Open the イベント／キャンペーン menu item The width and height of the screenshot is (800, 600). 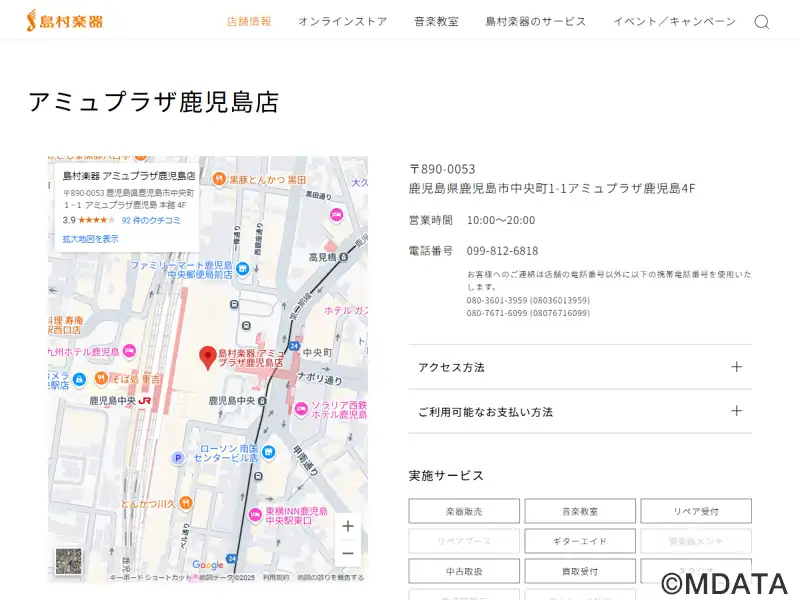pyautogui.click(x=674, y=21)
